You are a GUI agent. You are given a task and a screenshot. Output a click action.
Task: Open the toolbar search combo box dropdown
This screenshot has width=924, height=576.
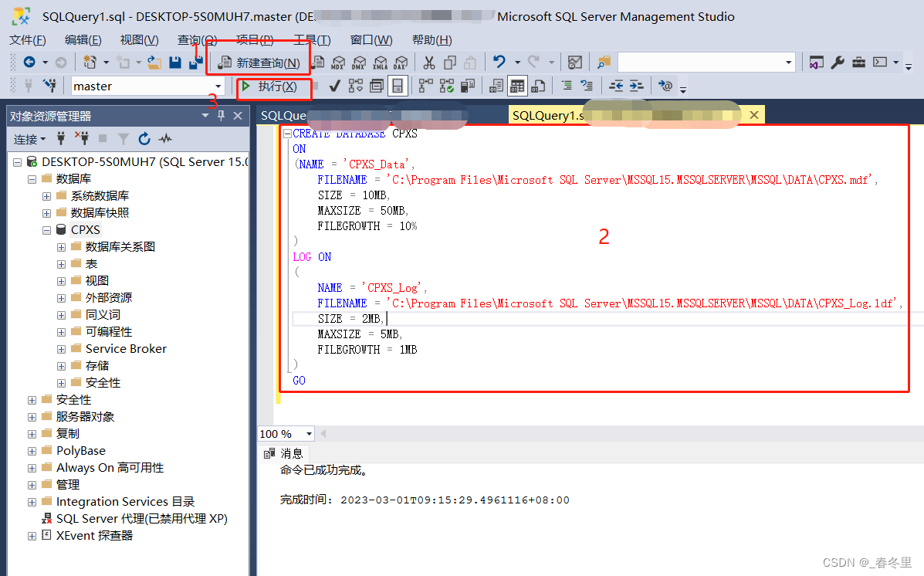click(x=788, y=62)
